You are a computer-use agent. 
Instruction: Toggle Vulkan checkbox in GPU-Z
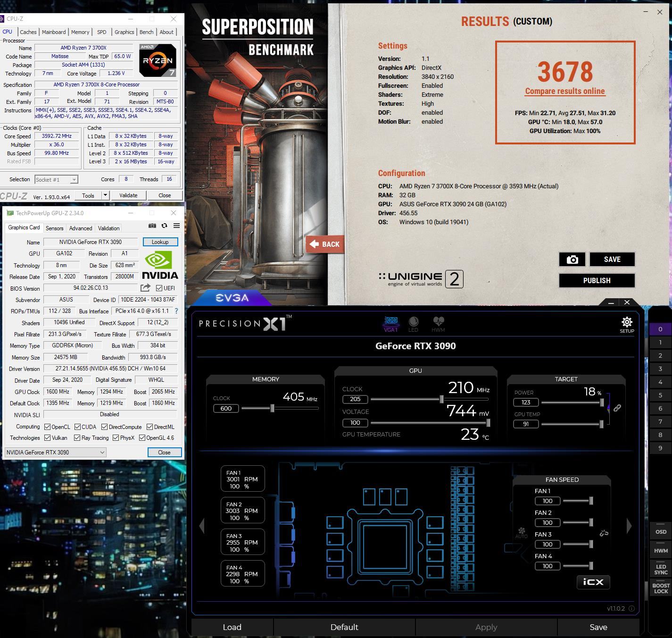pos(47,438)
